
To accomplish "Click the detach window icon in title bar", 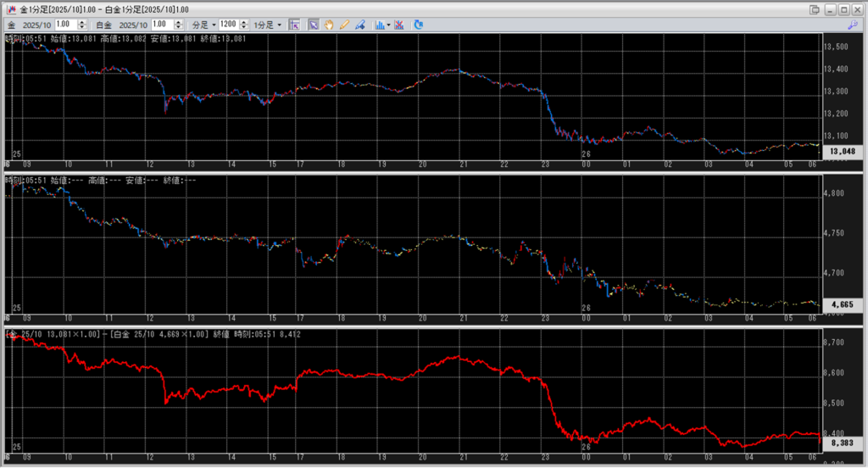I will point(815,8).
